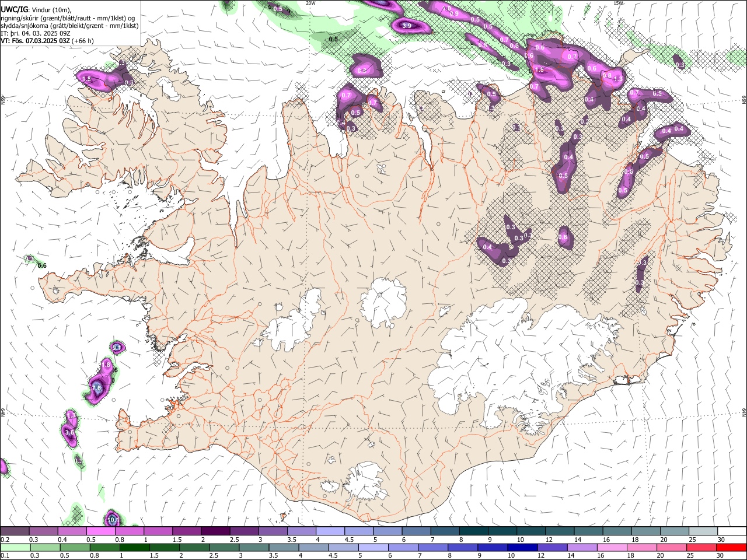Click the 'Vindur (10m)' header text
Viewport: 747px width, 560px height.
[51, 10]
